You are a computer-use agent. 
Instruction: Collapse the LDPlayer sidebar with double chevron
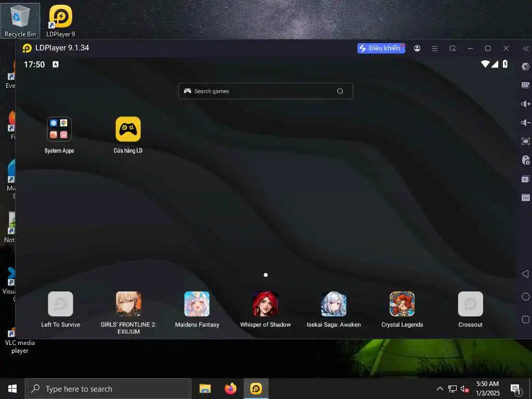tap(526, 49)
